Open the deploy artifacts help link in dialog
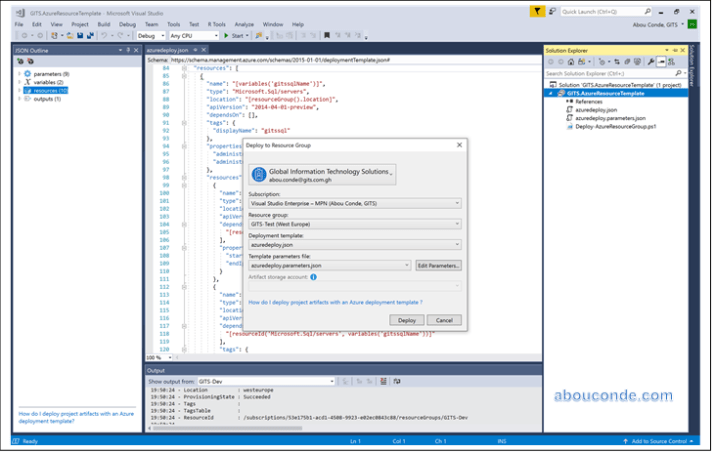 (x=334, y=301)
